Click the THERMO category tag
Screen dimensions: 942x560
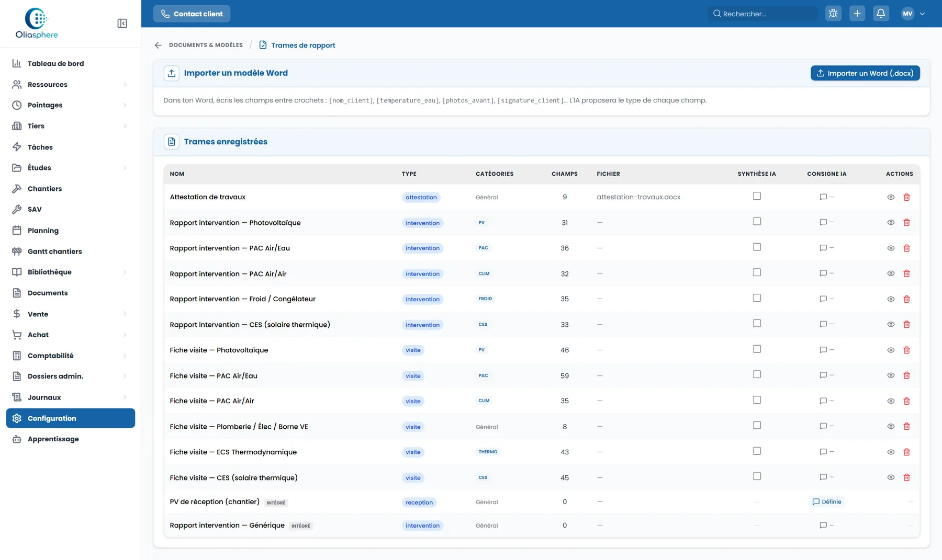[x=488, y=452]
